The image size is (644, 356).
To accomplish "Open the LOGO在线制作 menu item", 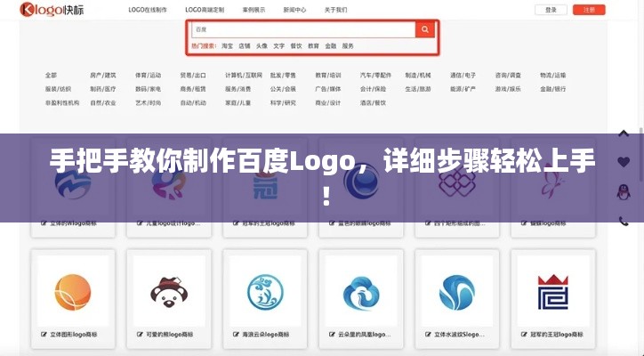I will click(149, 10).
